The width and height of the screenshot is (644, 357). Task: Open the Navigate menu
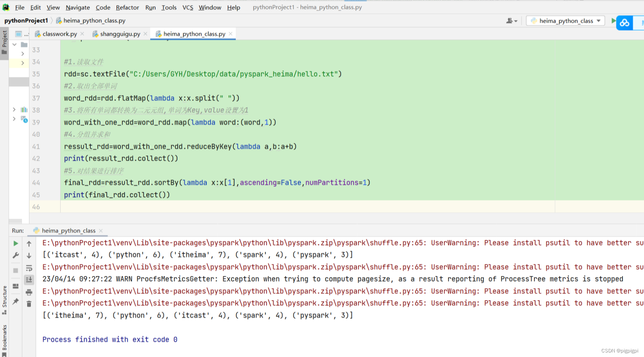(78, 7)
